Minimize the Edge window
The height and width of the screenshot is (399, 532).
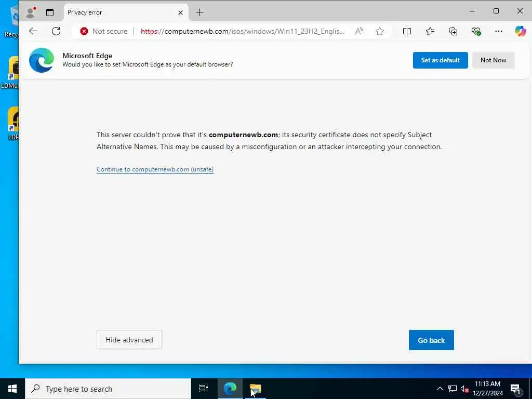(472, 11)
